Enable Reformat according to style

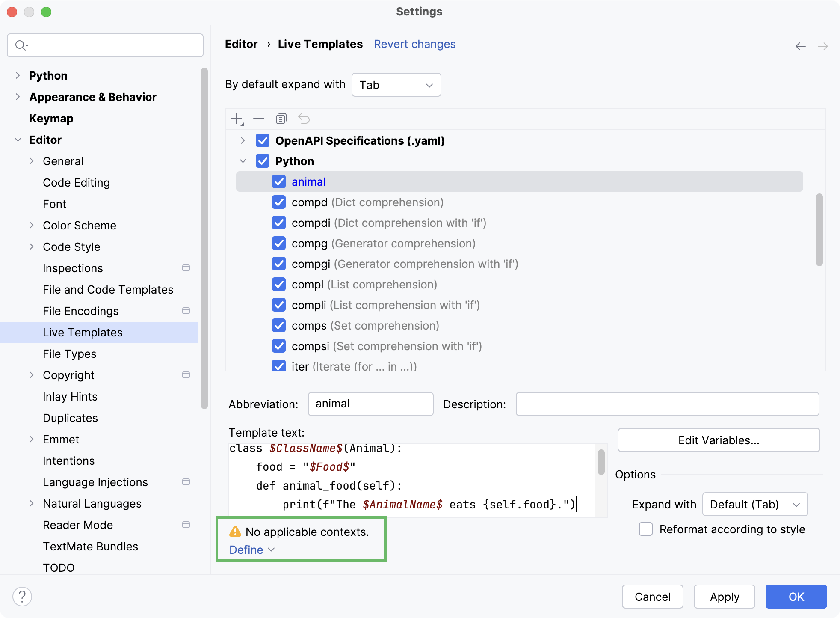(645, 529)
